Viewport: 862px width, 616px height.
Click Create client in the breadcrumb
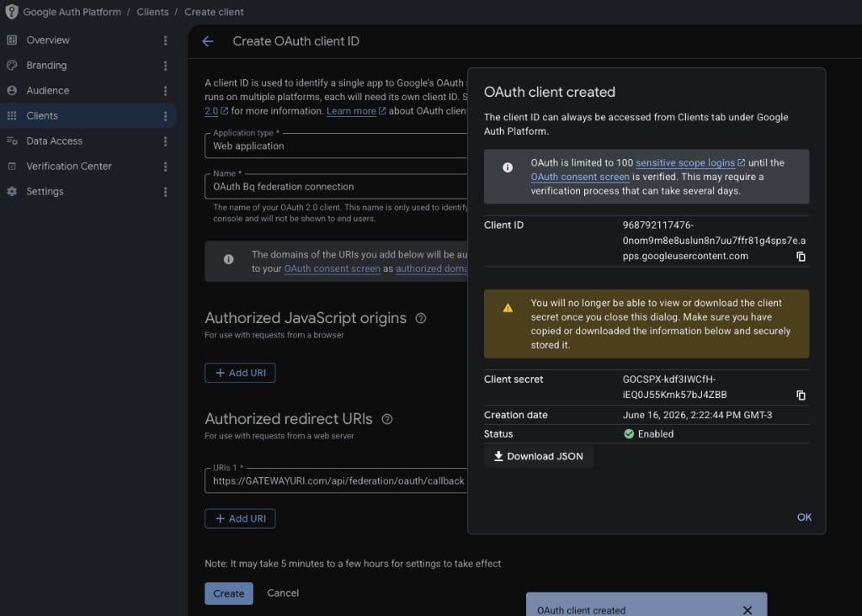214,12
